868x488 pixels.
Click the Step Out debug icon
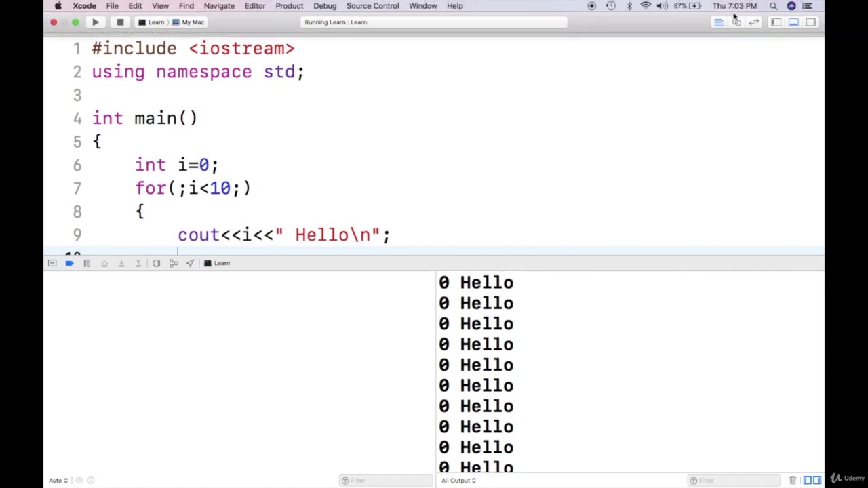point(138,263)
